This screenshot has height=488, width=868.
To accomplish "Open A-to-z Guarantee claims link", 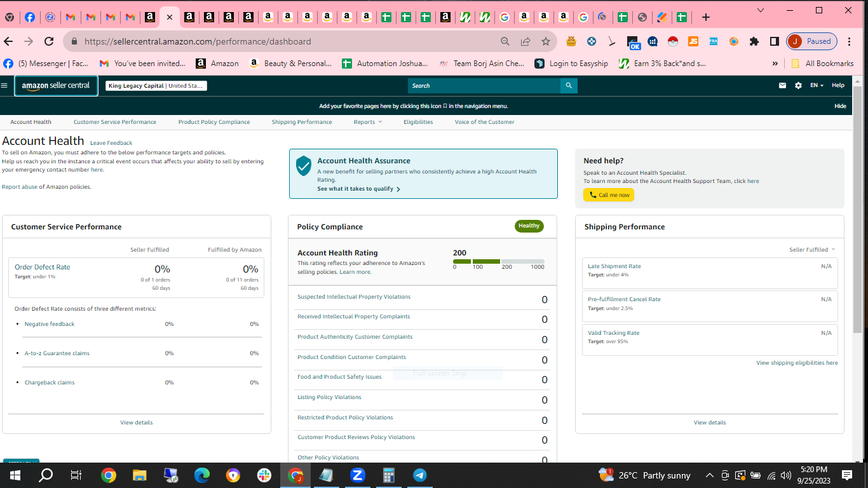I will 57,353.
